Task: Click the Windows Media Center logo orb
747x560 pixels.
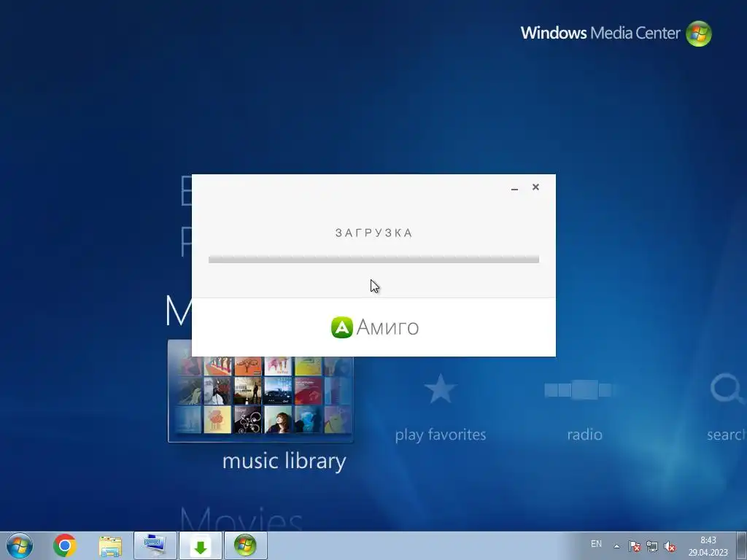Action: point(698,34)
